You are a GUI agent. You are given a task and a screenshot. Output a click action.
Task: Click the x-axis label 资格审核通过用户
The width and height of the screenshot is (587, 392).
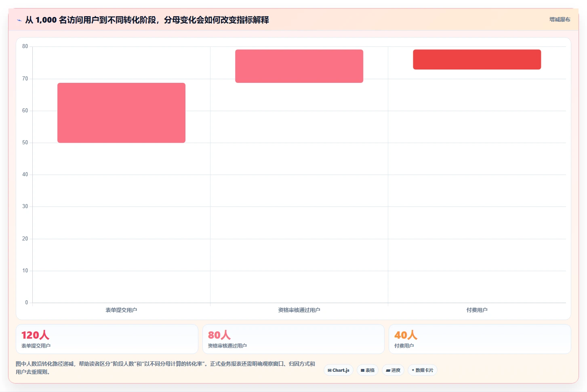pos(299,310)
